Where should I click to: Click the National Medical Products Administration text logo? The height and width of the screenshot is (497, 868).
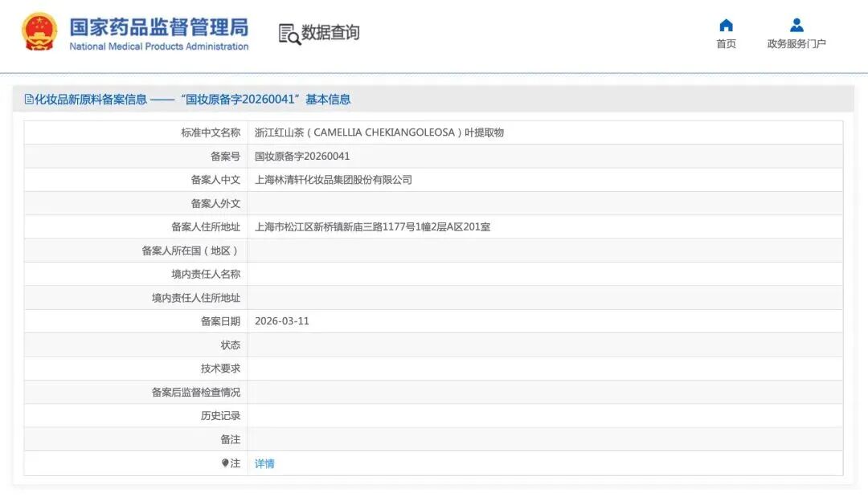pyautogui.click(x=160, y=47)
